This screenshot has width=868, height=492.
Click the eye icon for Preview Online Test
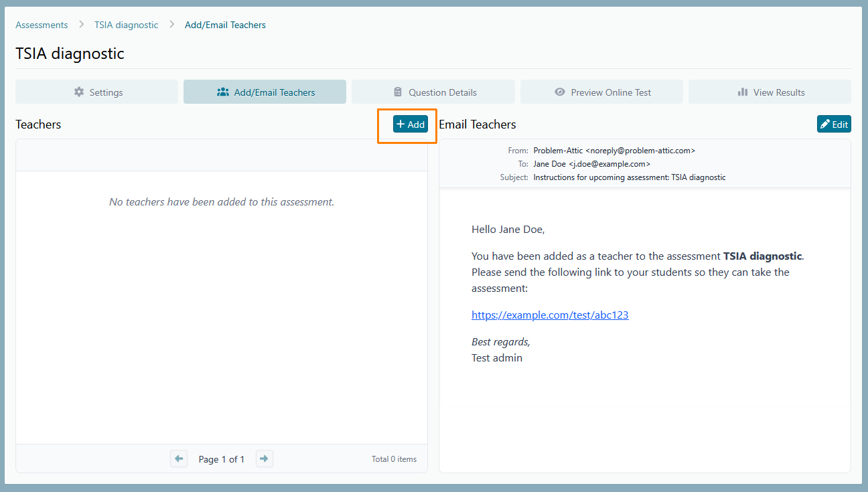click(x=560, y=92)
